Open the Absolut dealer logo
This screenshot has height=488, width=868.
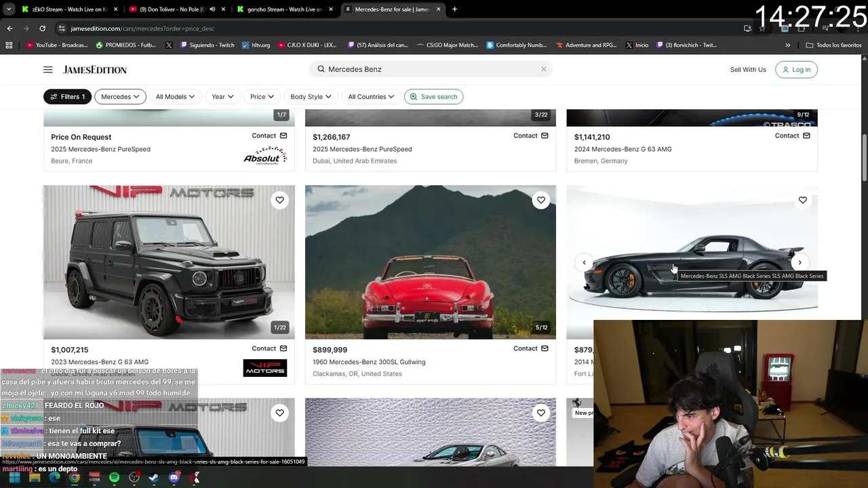[265, 156]
